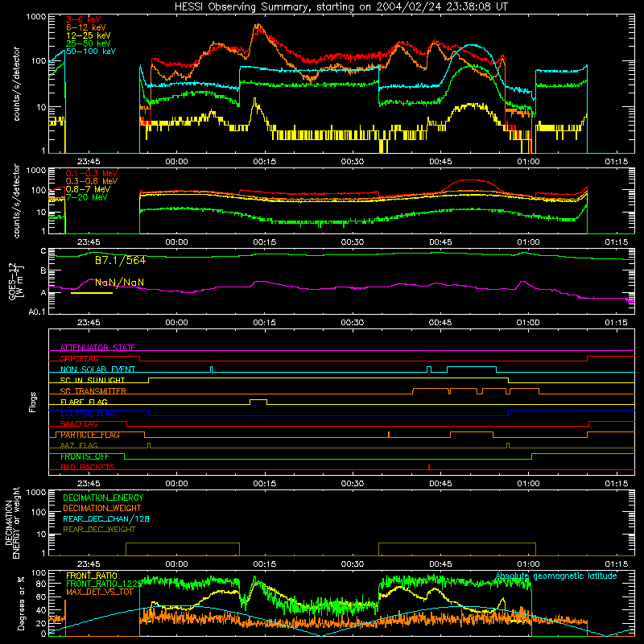Click the Absolute geomagnetic latitude label

[556, 576]
